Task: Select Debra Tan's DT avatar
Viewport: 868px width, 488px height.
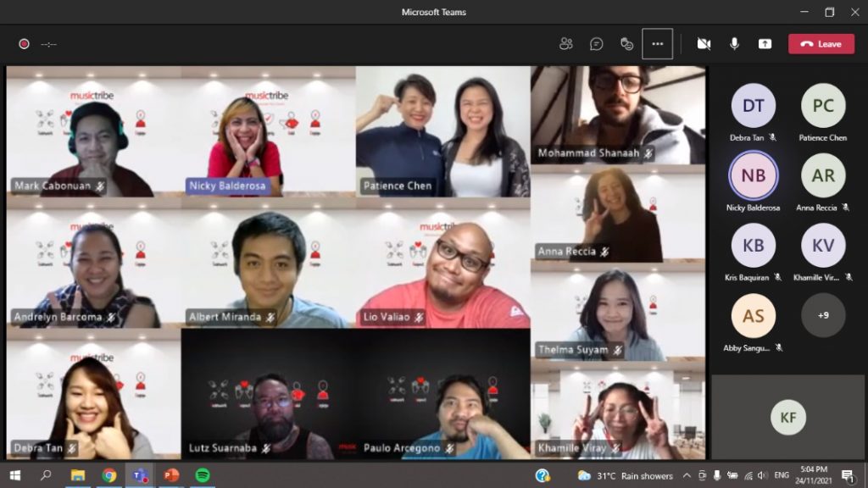Action: tap(753, 106)
